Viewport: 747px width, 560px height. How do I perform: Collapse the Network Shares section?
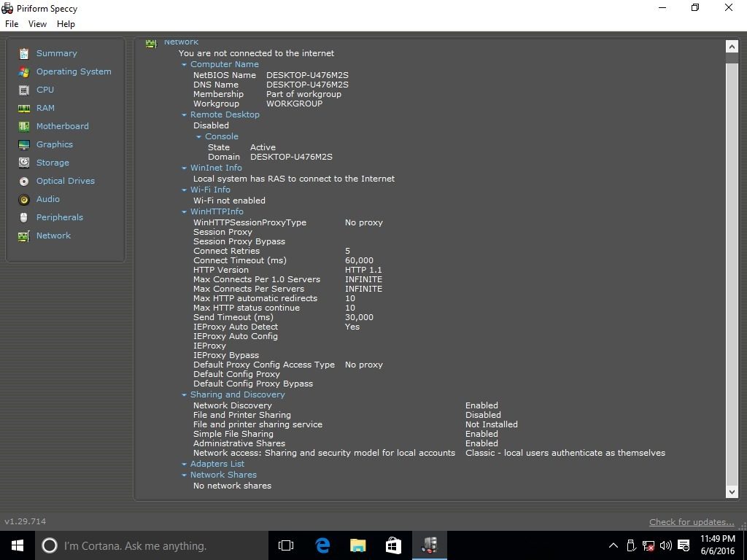pyautogui.click(x=185, y=475)
